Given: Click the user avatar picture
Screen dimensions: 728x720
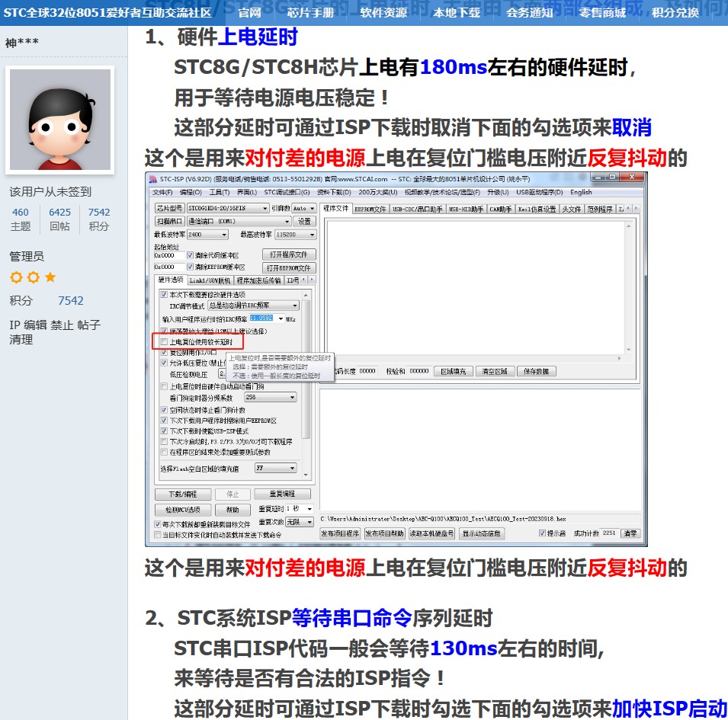Looking at the screenshot, I should coord(60,120).
